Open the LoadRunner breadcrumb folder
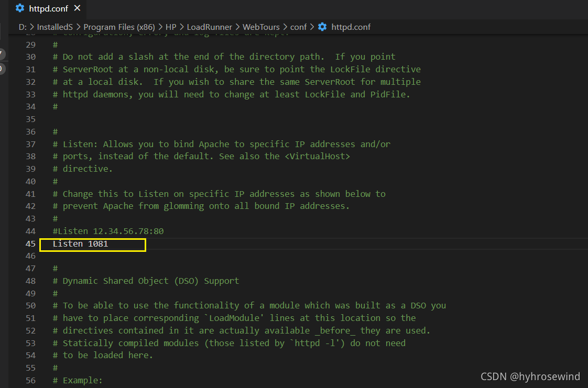Screen dimensions: 588x388 [x=209, y=27]
